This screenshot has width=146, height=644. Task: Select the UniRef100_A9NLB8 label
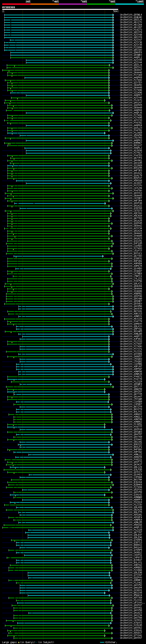131,334
